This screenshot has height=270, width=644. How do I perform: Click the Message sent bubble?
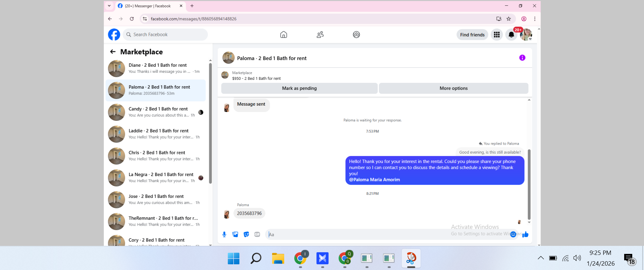(x=251, y=104)
